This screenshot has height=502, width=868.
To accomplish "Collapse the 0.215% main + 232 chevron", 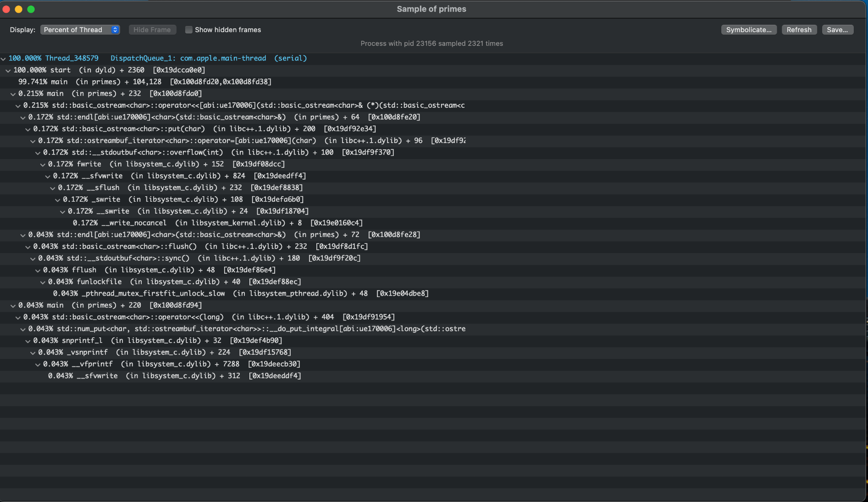I will (x=13, y=94).
